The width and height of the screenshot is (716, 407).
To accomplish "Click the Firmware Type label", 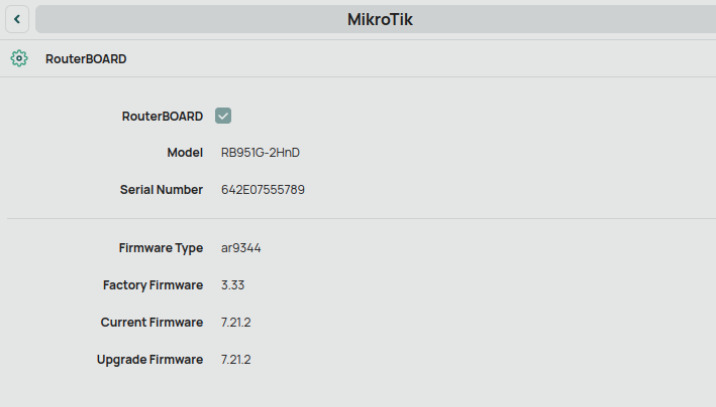I will pos(161,248).
